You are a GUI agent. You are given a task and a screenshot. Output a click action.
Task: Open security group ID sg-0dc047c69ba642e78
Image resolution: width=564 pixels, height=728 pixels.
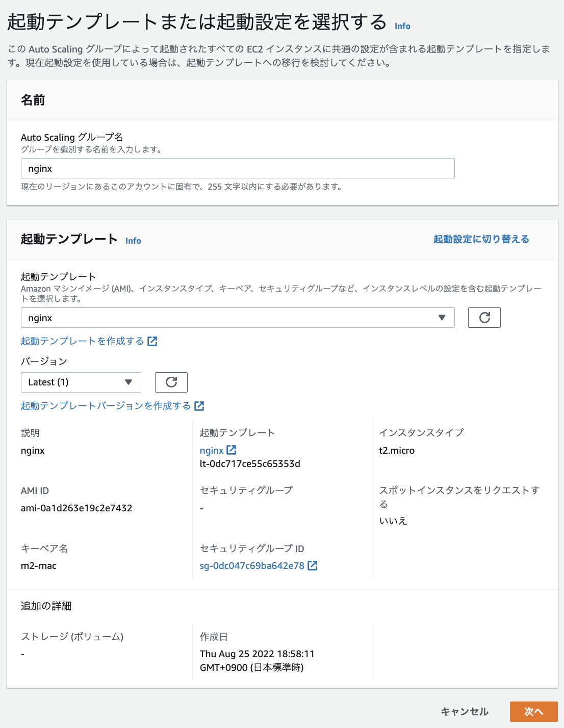(x=251, y=565)
